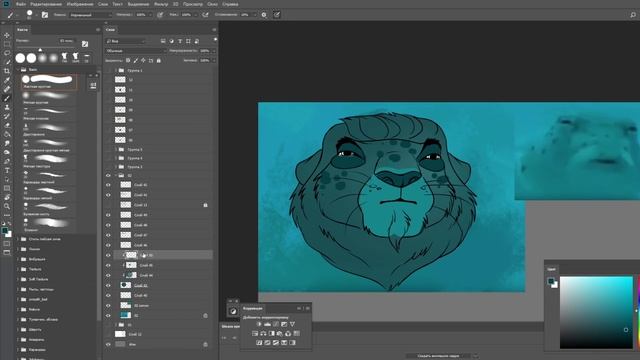This screenshot has width=640, height=360.
Task: Click the locked layer's padlock icon
Action: 205,205
